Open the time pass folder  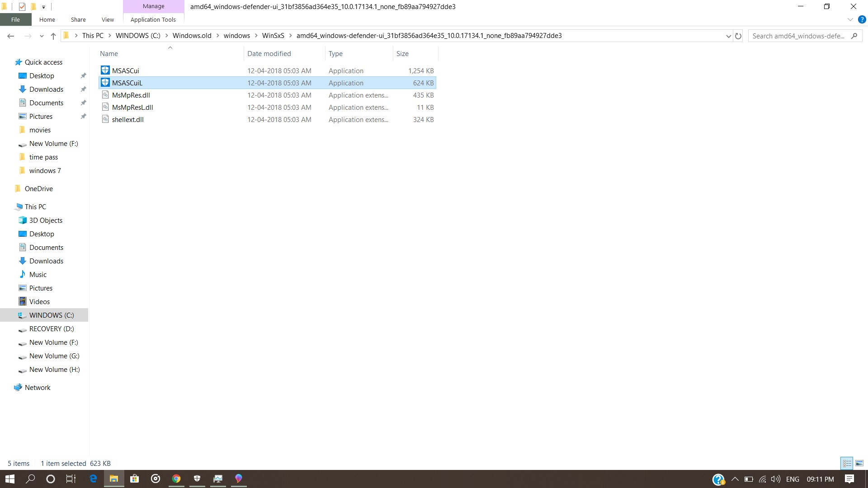point(43,157)
